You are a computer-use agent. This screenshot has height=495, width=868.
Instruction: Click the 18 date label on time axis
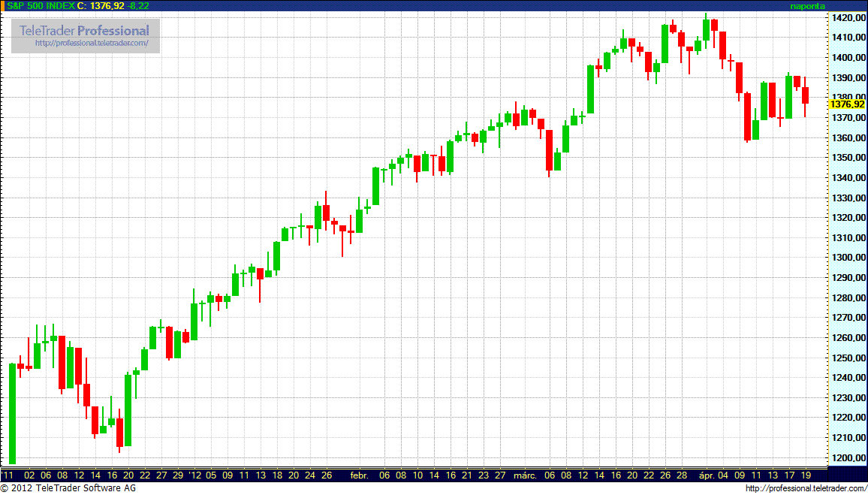tap(277, 475)
